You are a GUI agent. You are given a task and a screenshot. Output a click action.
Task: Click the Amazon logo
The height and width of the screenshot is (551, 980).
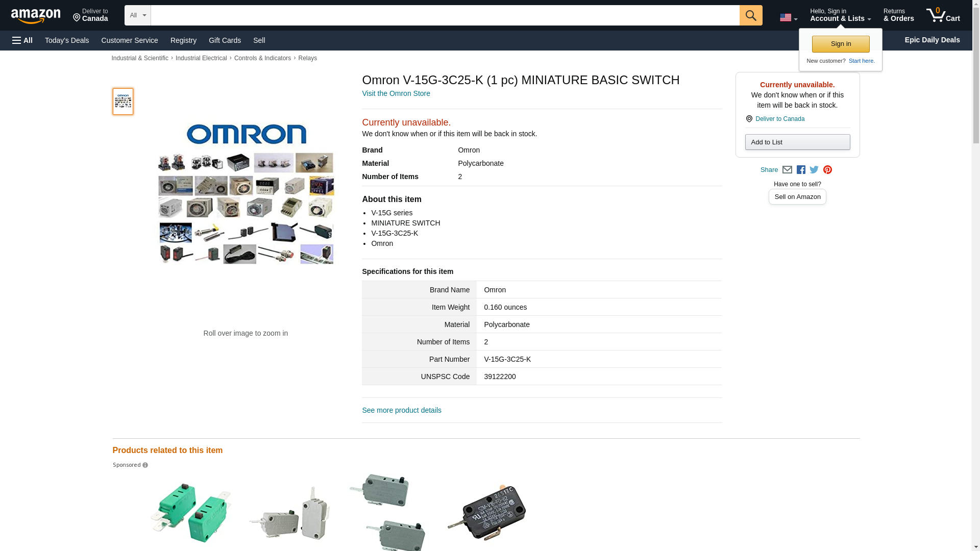tap(36, 16)
